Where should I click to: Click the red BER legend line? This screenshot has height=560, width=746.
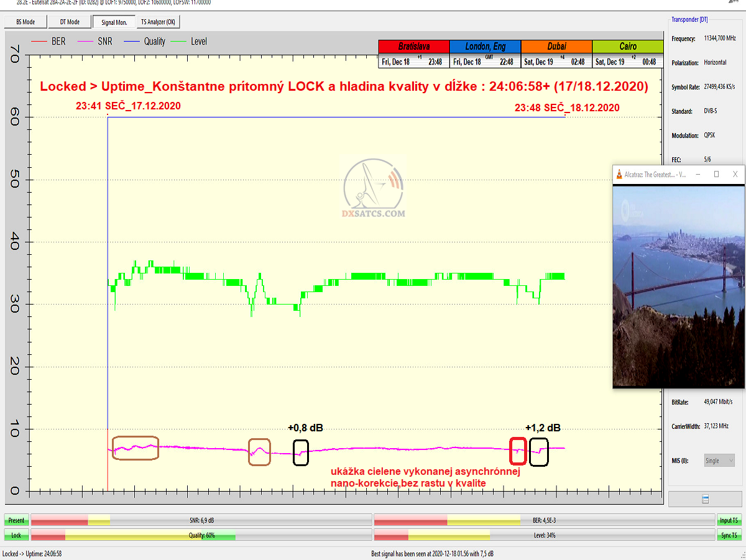coord(39,42)
